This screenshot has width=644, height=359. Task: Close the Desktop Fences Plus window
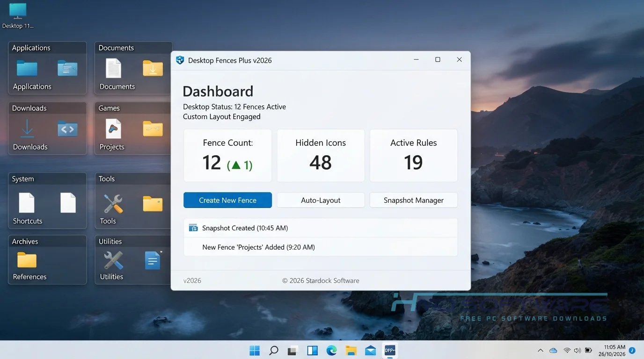(x=460, y=59)
